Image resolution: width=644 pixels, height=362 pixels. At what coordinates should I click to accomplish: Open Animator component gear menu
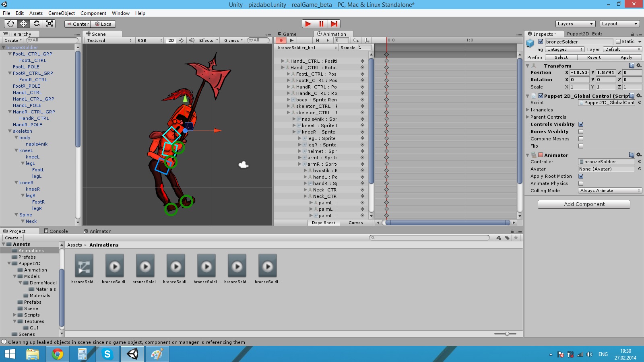(x=639, y=155)
